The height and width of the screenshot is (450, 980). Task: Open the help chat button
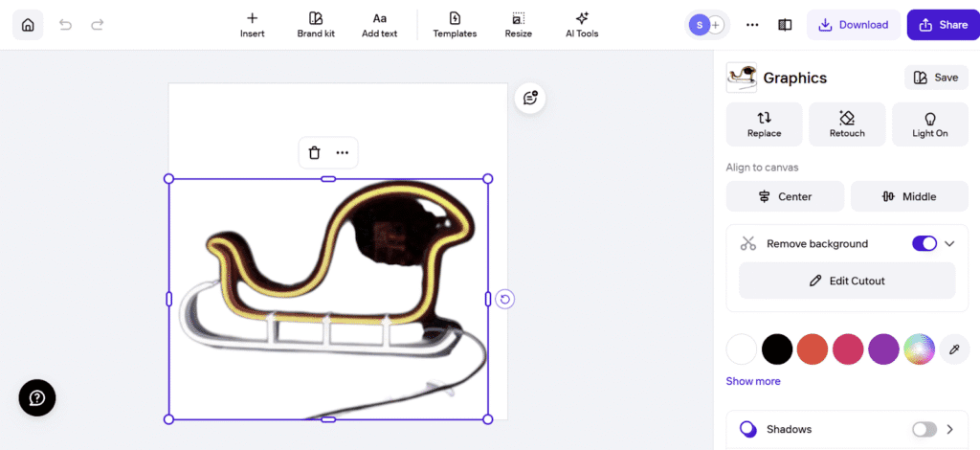[x=37, y=397]
